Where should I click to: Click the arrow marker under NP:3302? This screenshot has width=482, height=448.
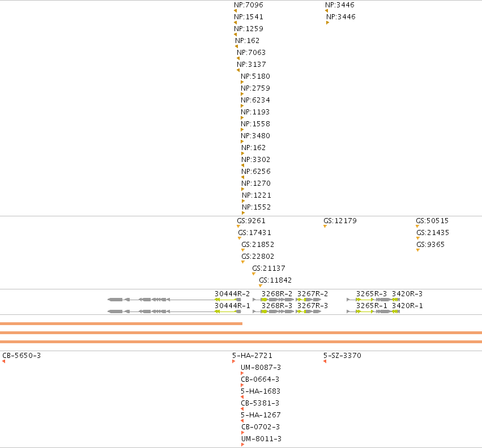242,165
